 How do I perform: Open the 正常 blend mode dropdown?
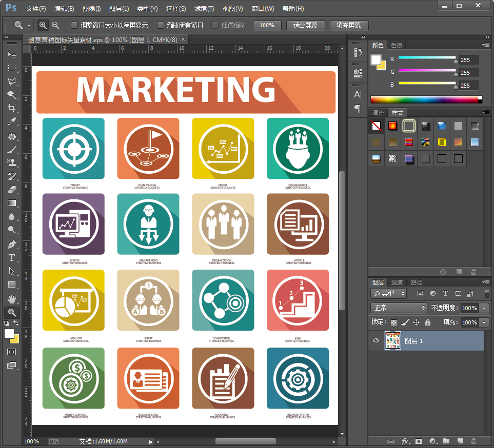pyautogui.click(x=399, y=308)
